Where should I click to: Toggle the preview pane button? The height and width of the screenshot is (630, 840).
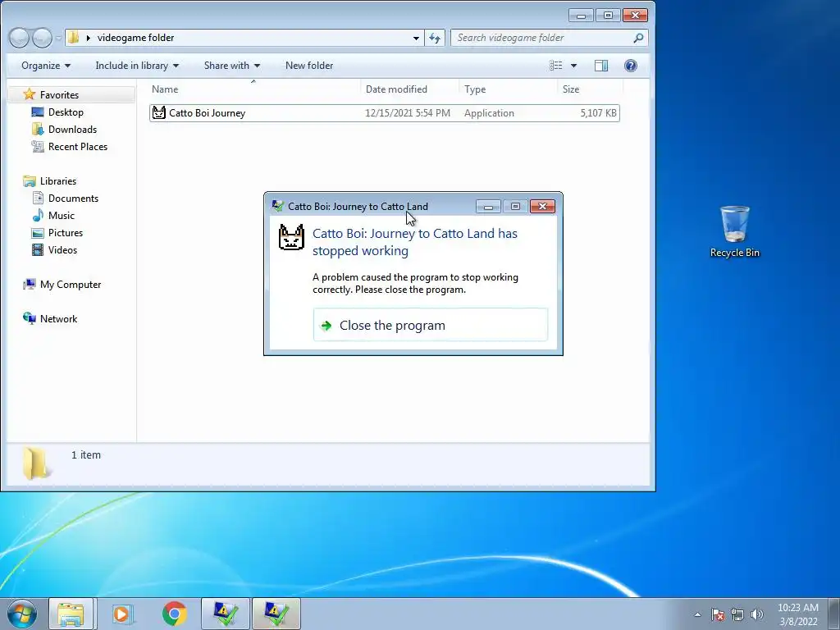[x=601, y=66]
